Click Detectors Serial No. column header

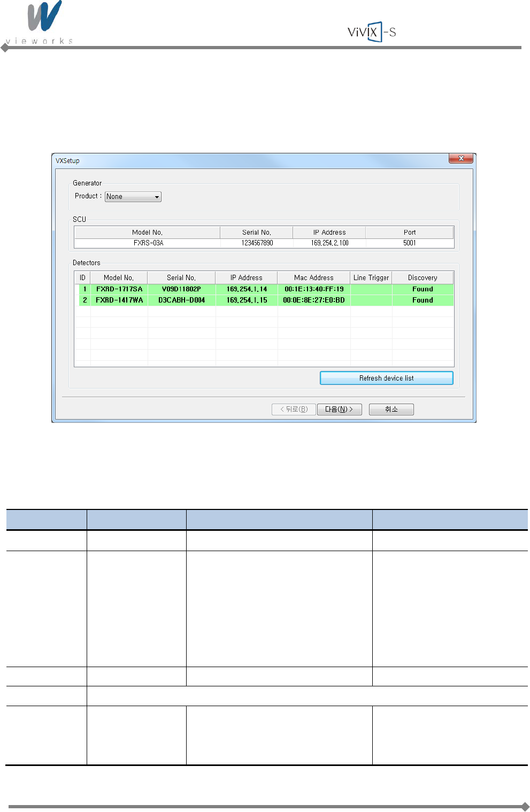tap(181, 278)
